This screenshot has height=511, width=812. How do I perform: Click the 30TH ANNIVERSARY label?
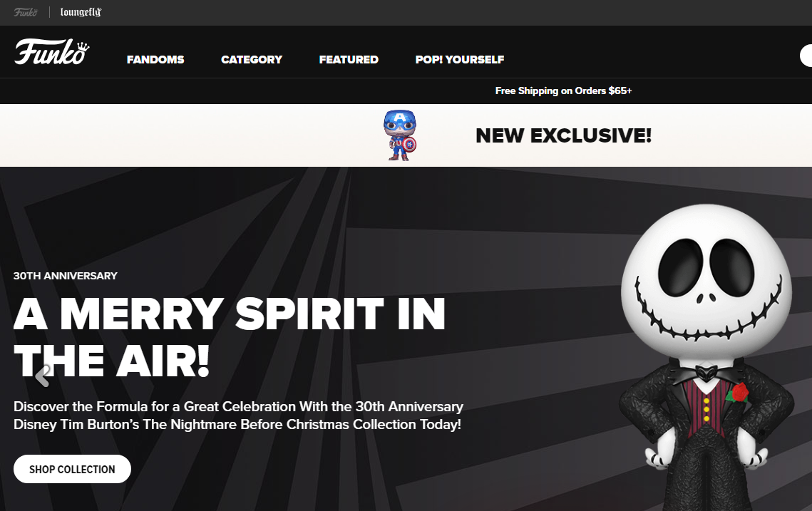[66, 276]
